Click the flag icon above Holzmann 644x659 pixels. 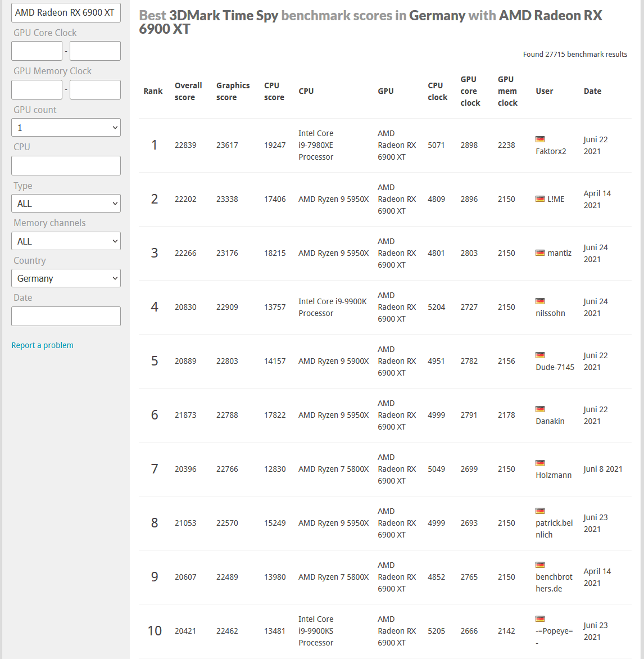coord(540,463)
